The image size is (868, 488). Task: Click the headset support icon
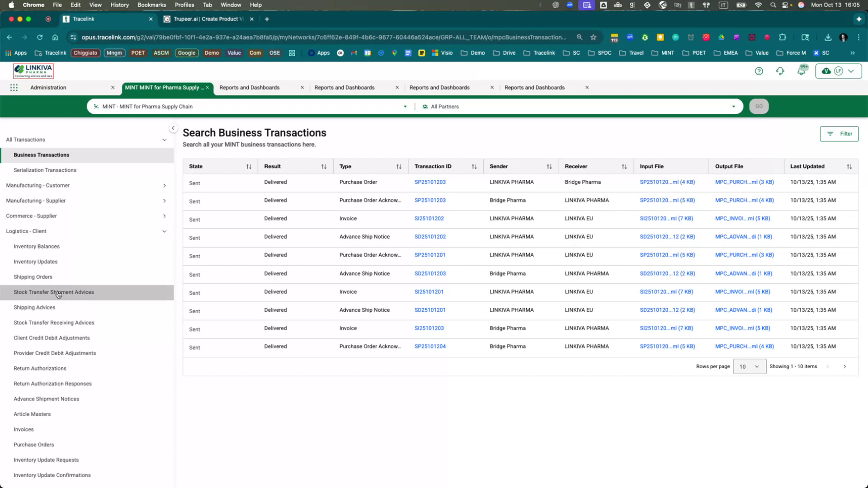tap(780, 71)
